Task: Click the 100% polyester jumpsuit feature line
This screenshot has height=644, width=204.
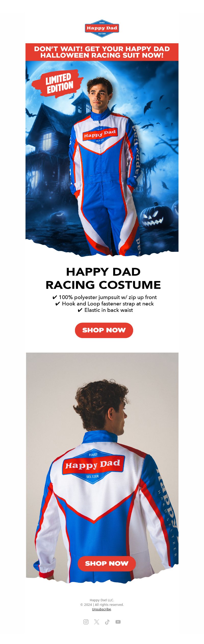Action: click(105, 297)
